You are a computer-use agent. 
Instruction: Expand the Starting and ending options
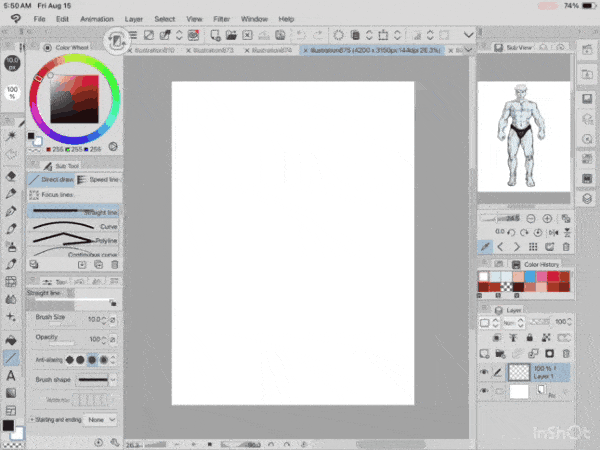point(31,420)
